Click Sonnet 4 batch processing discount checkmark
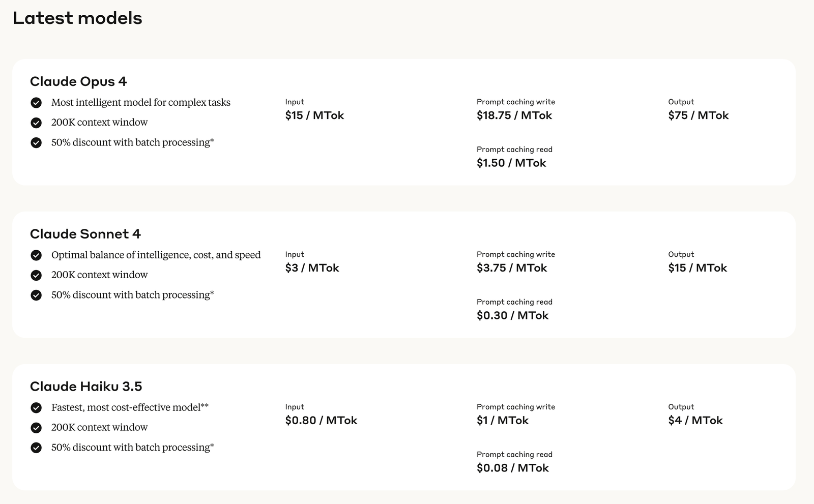 (x=36, y=295)
